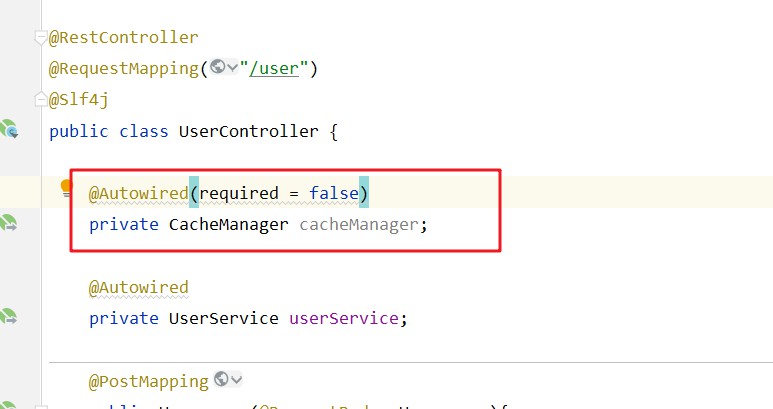The height and width of the screenshot is (409, 773).
Task: Collapse the fold marker beside @RestController
Action: [x=40, y=37]
